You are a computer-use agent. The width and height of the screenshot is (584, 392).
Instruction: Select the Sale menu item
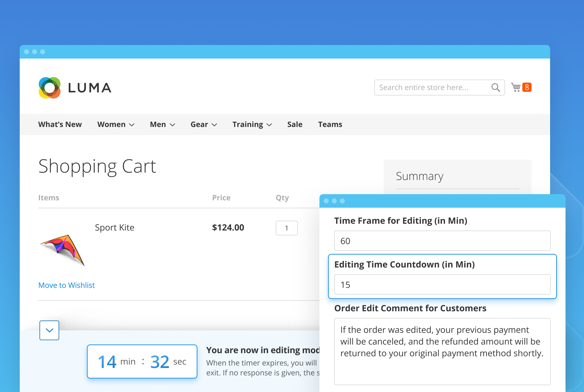294,124
